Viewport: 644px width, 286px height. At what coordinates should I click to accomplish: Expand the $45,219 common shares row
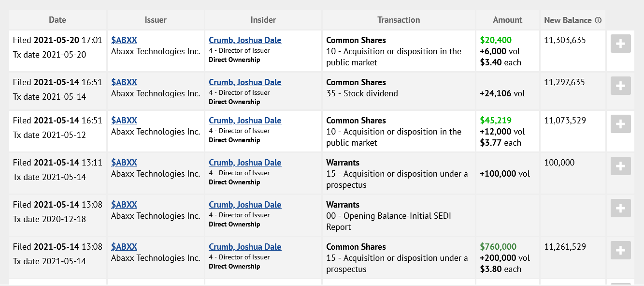click(x=621, y=124)
